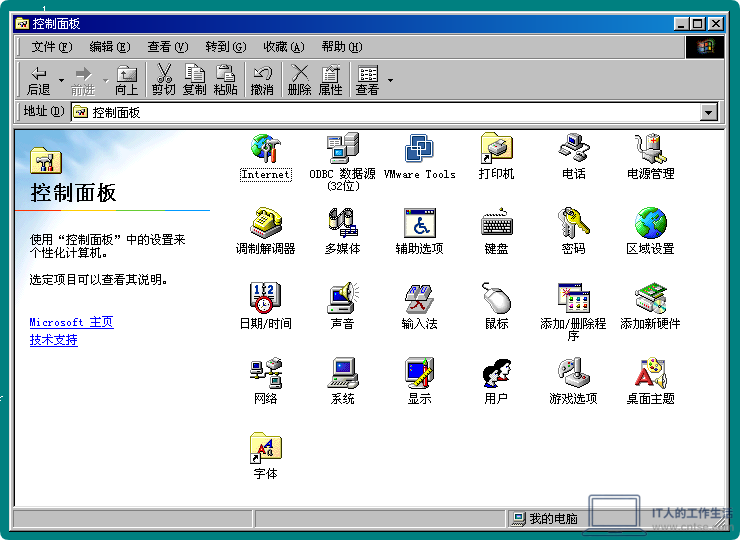Click the title bar control panel icon
Viewport: 740px width, 540px height.
[x=22, y=23]
